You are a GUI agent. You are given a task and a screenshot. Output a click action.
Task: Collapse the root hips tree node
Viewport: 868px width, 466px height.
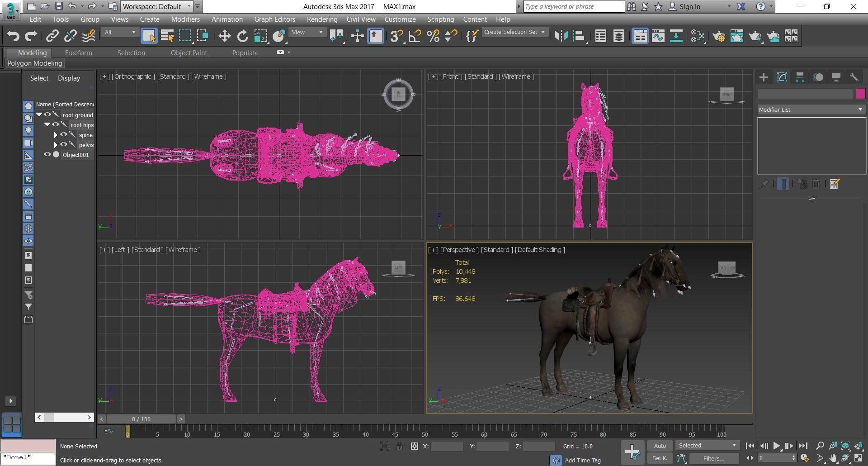(x=47, y=124)
